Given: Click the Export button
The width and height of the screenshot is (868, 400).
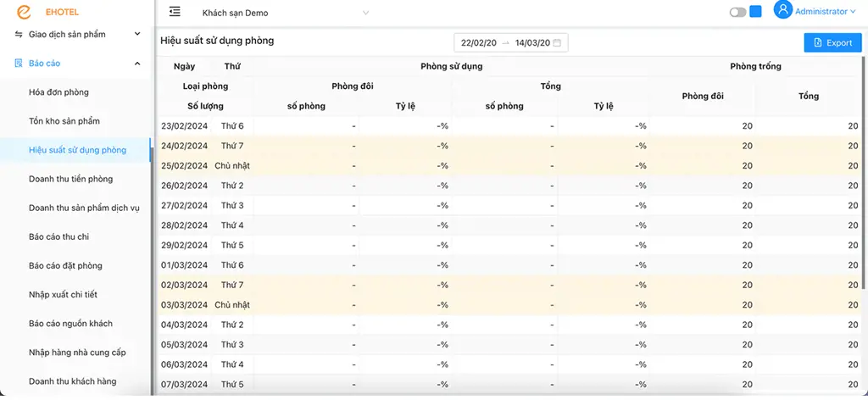Looking at the screenshot, I should coord(832,42).
